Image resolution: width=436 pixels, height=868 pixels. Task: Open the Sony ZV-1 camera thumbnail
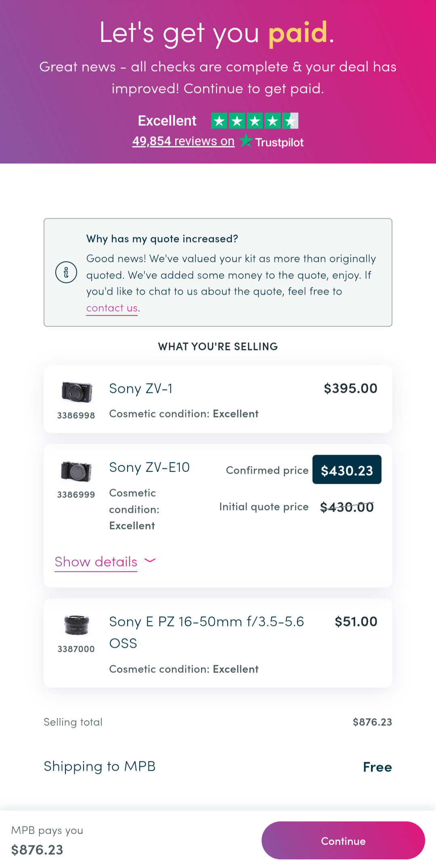(x=76, y=392)
